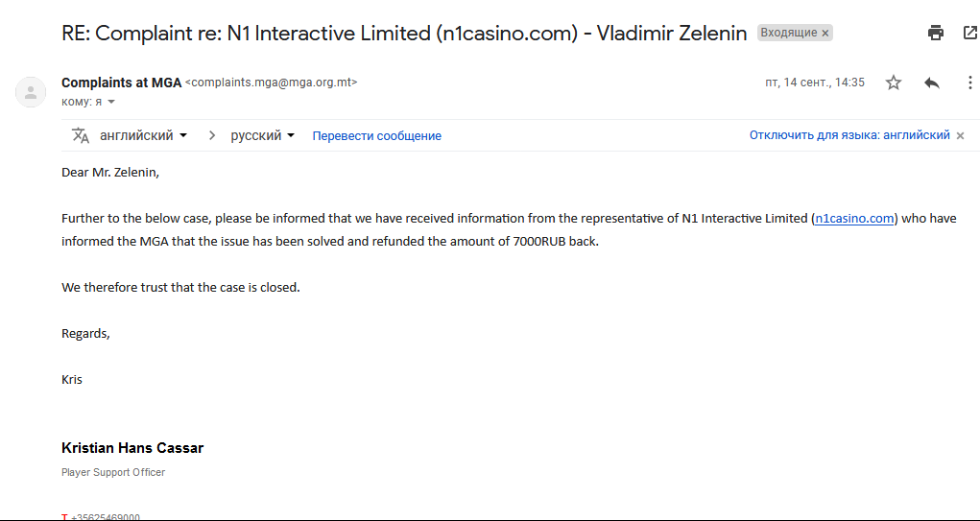
Task: Click the message date 'пт, 14 сент., 14:35'
Action: click(x=814, y=83)
